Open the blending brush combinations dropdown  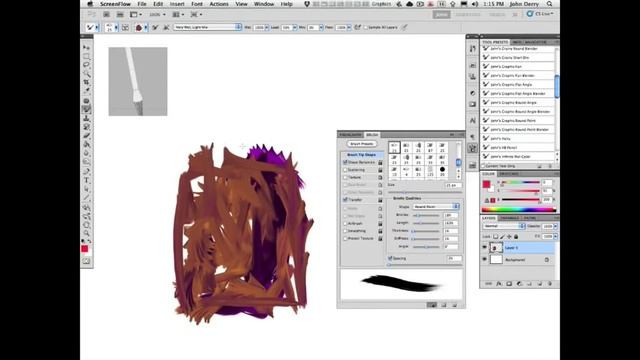(207, 27)
